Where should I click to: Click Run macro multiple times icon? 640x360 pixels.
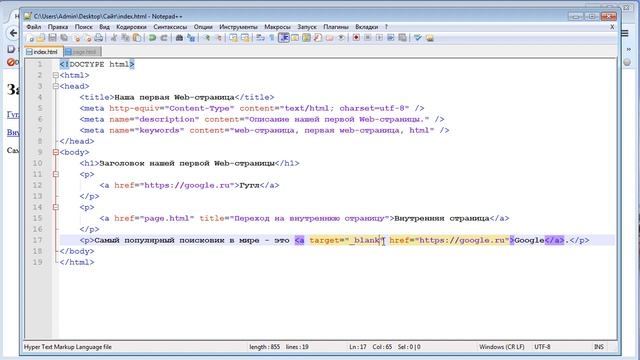pyautogui.click(x=391, y=38)
